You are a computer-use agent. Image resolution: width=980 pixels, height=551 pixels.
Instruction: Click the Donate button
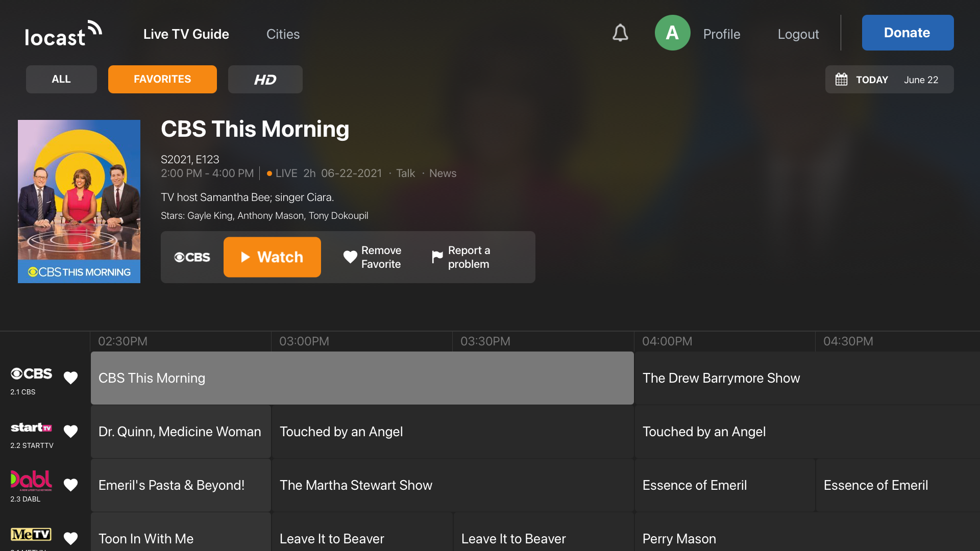pos(907,33)
